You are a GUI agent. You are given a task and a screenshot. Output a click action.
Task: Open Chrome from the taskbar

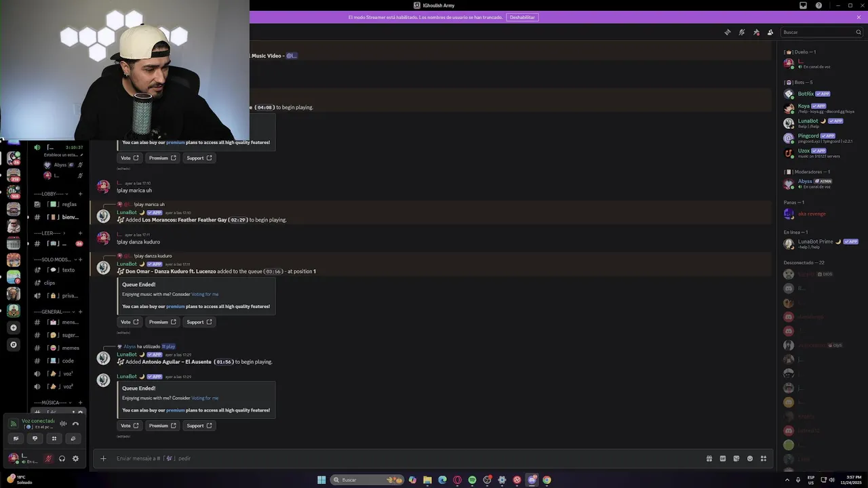[547, 480]
